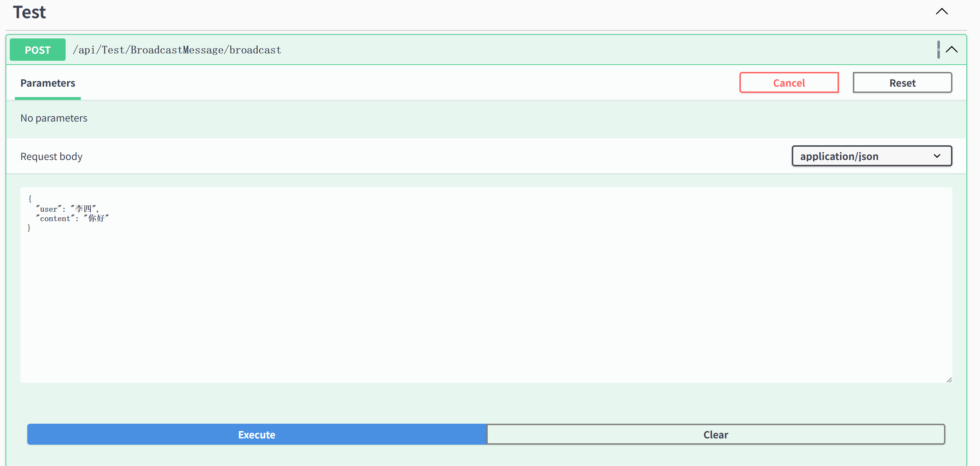Click the /api/Test/BroadcastMessage/broadcast path
This screenshot has width=980, height=466.
(177, 50)
